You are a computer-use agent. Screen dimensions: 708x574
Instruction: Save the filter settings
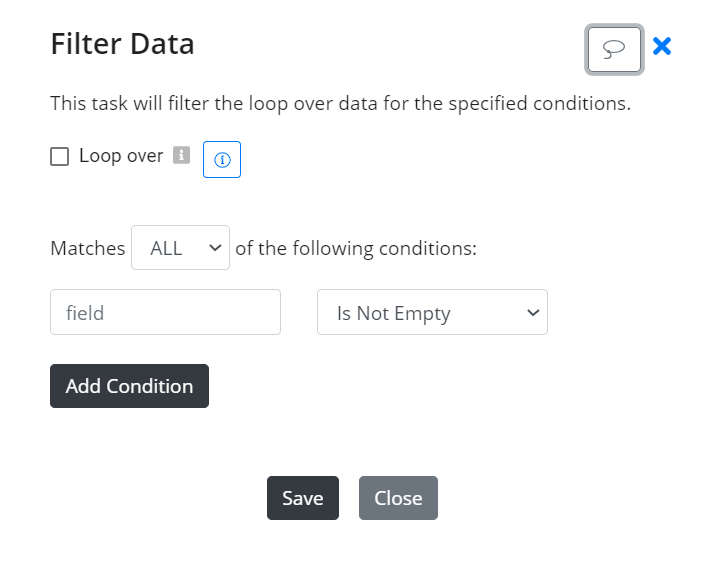click(x=303, y=498)
